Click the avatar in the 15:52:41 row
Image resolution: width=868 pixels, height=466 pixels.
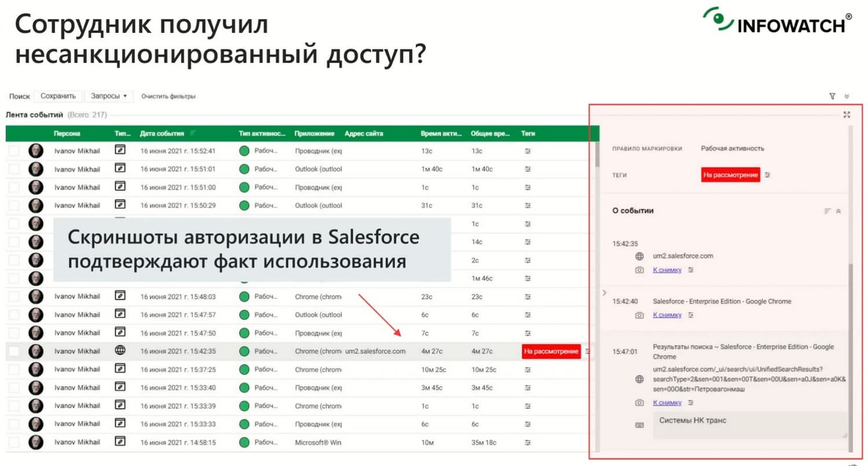click(36, 151)
